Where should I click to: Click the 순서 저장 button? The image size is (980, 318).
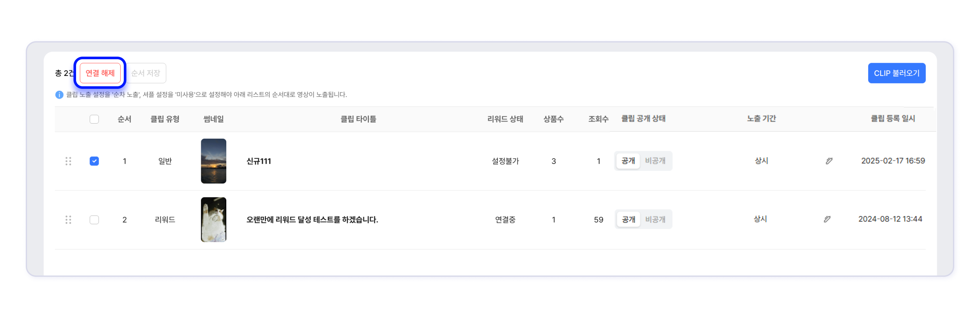[146, 73]
